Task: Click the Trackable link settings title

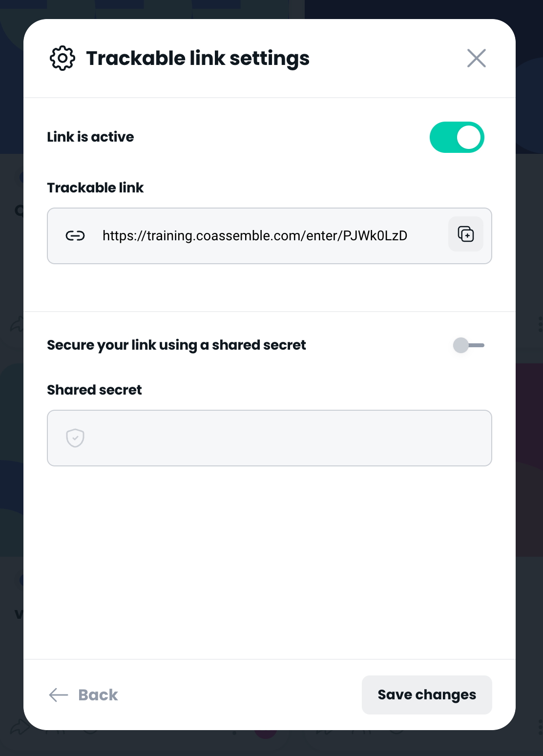Action: [x=198, y=59]
